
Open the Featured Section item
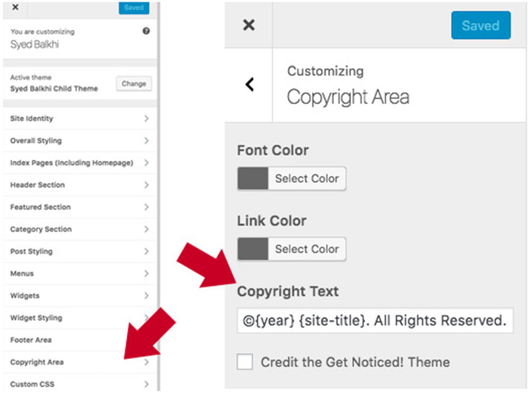(40, 207)
